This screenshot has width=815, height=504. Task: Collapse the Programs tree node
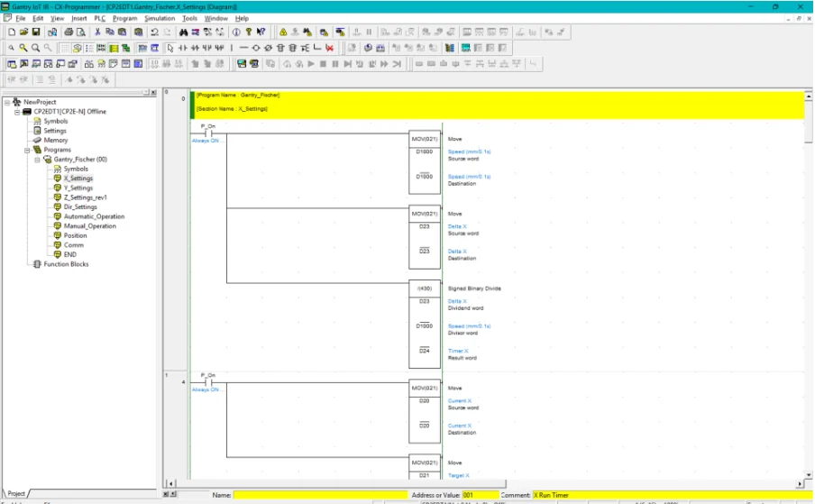point(27,151)
